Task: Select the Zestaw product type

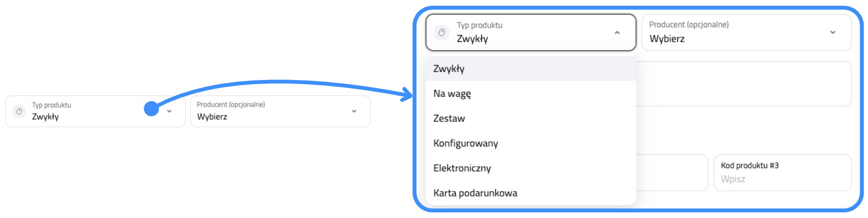Action: tap(449, 119)
